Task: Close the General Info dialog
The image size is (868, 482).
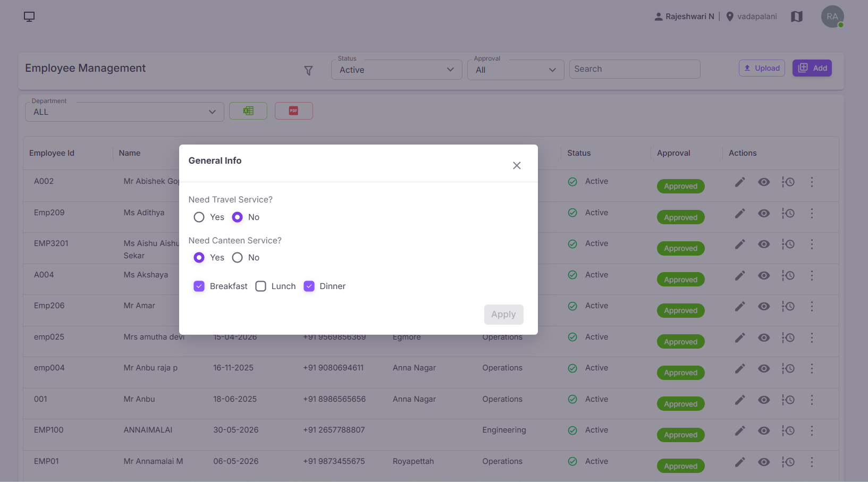Action: (x=517, y=165)
